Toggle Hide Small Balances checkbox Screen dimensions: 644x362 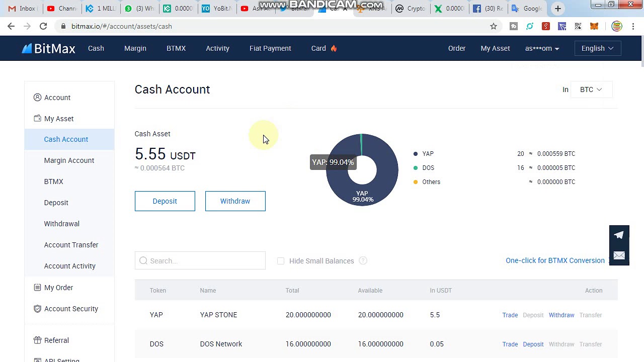pos(281,260)
